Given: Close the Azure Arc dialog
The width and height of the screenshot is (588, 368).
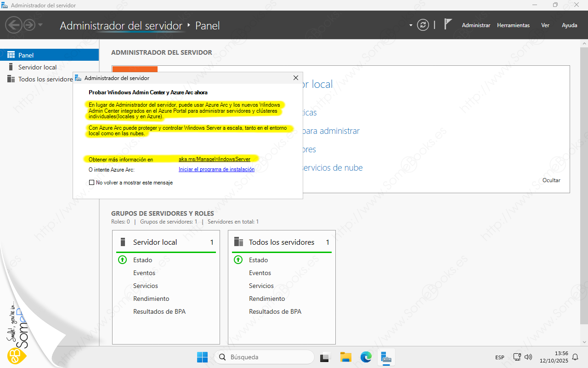Looking at the screenshot, I should coord(296,78).
